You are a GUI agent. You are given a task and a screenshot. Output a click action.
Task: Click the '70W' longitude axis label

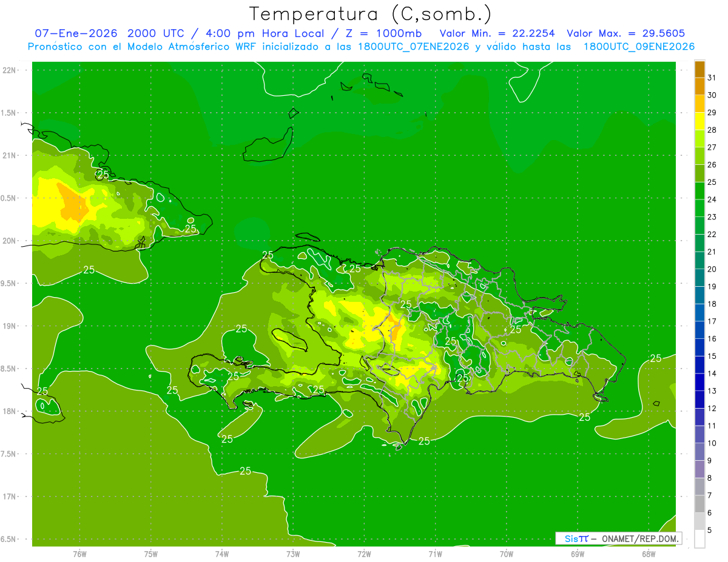(507, 554)
